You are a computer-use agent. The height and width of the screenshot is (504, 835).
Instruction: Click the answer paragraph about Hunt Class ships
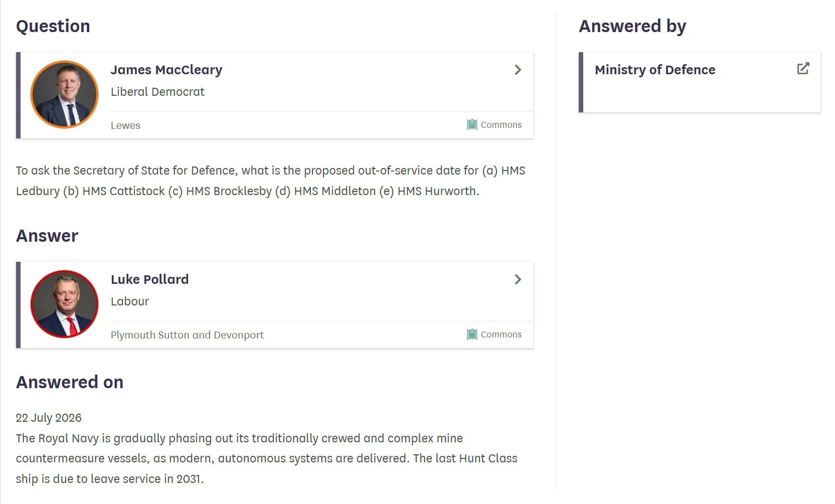[266, 458]
